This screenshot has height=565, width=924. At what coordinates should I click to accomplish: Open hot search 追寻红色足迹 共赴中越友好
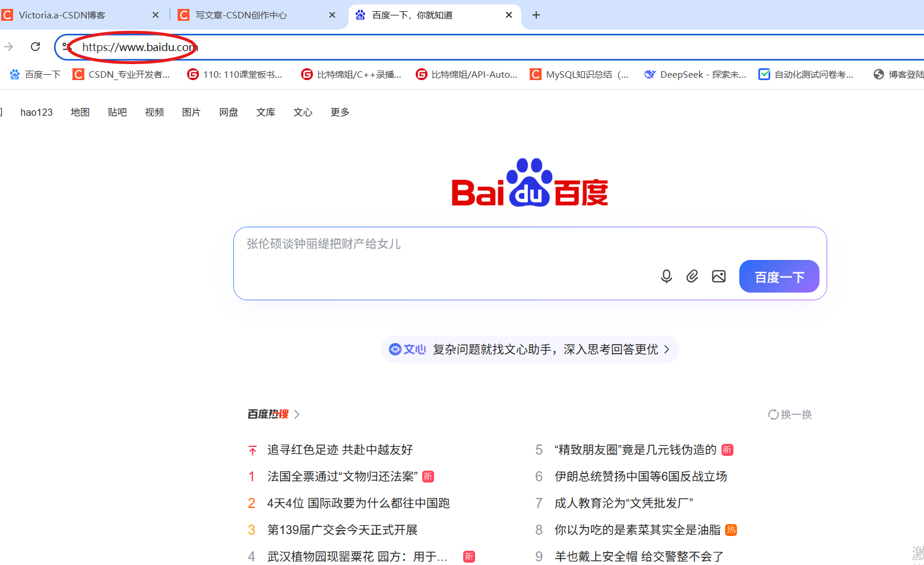(340, 450)
